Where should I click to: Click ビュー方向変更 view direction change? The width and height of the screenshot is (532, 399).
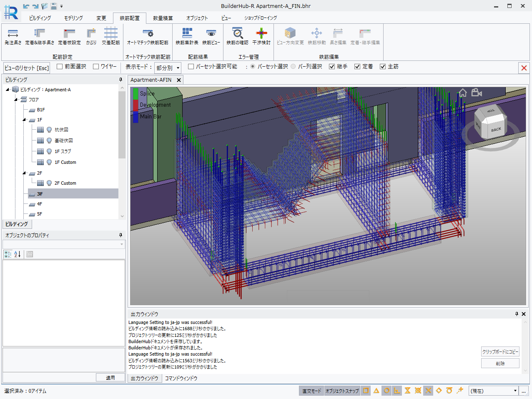290,36
